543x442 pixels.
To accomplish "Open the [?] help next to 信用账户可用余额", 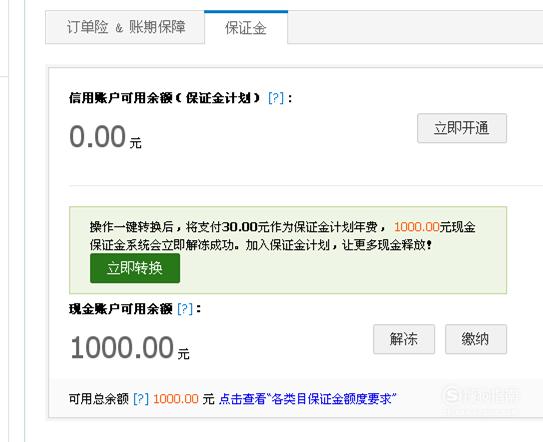I will (x=276, y=98).
